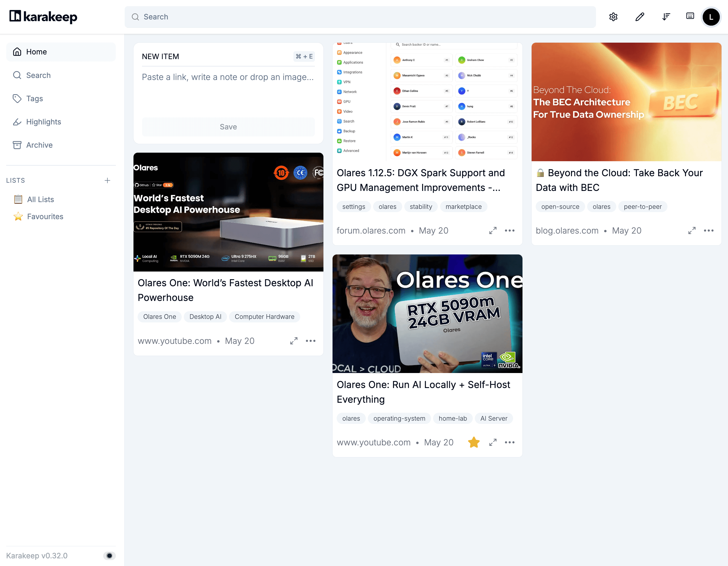Add a new list with the plus icon

(107, 180)
